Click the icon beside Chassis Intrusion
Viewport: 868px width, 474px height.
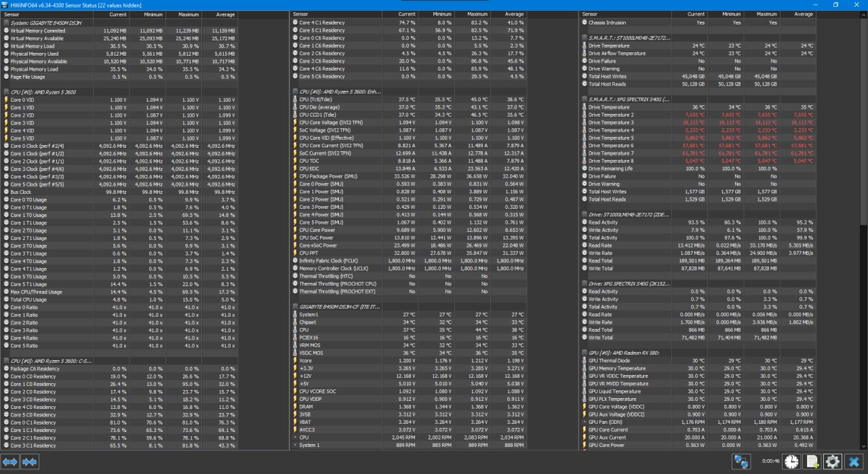point(584,22)
